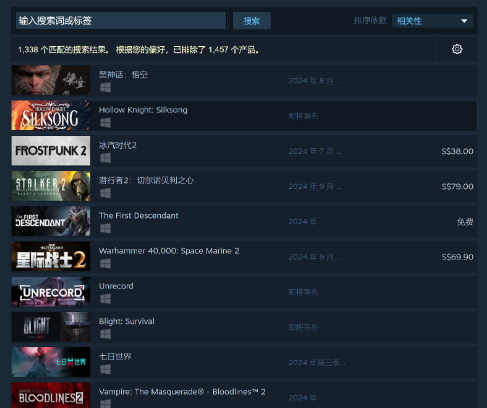
Task: Click the 2024 年 7 月 release date
Action: 315,151
